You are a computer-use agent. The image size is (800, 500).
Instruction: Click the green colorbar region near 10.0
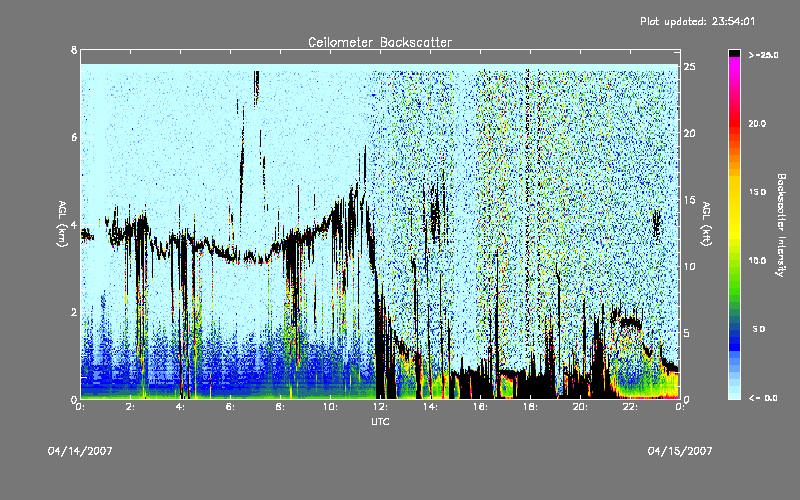click(734, 261)
